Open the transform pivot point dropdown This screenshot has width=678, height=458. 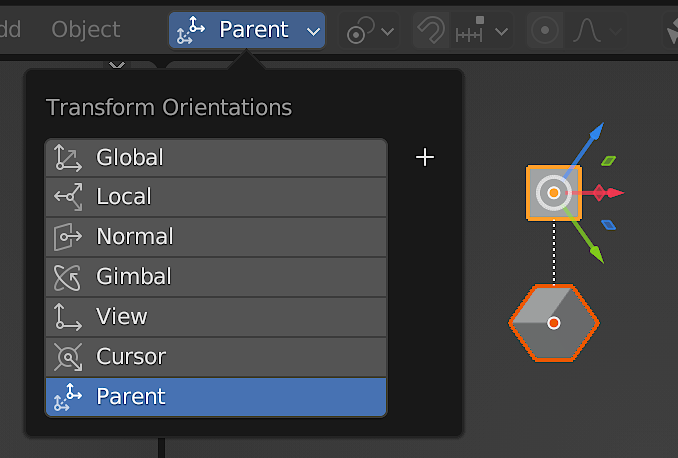369,30
